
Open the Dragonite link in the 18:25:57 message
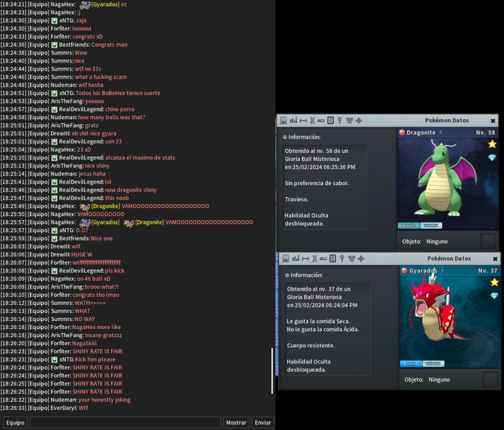(149, 222)
